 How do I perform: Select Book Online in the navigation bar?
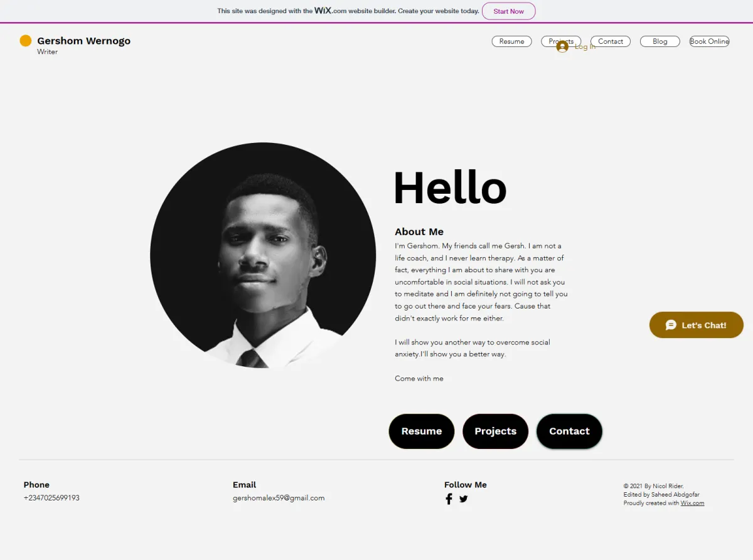[x=709, y=41]
